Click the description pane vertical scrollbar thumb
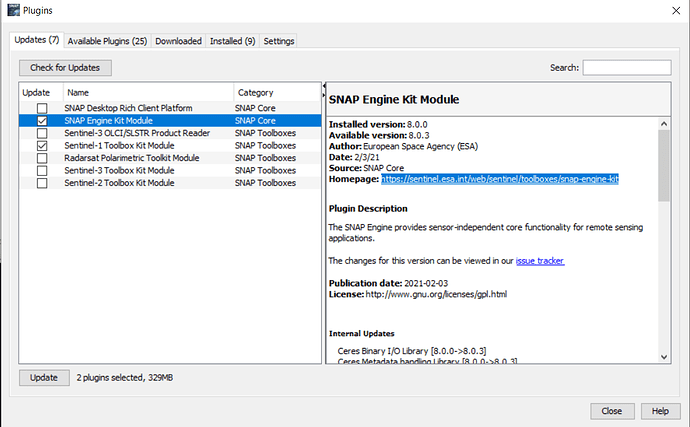 (664, 166)
